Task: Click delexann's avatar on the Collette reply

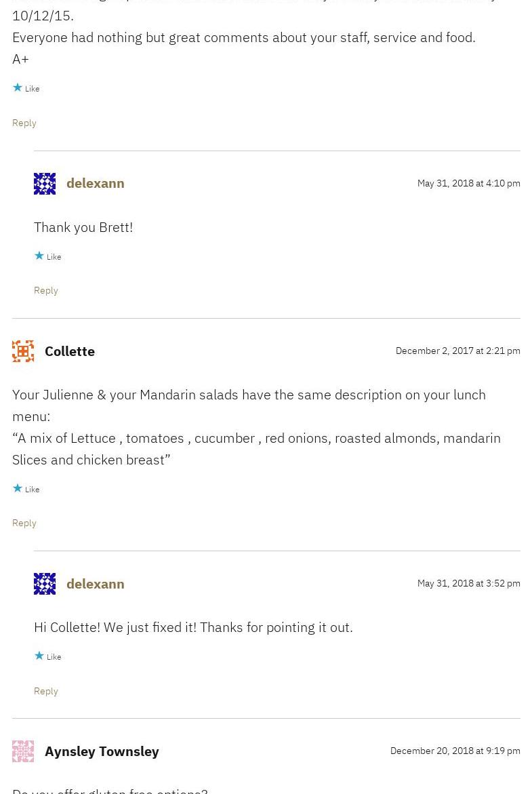Action: click(45, 584)
